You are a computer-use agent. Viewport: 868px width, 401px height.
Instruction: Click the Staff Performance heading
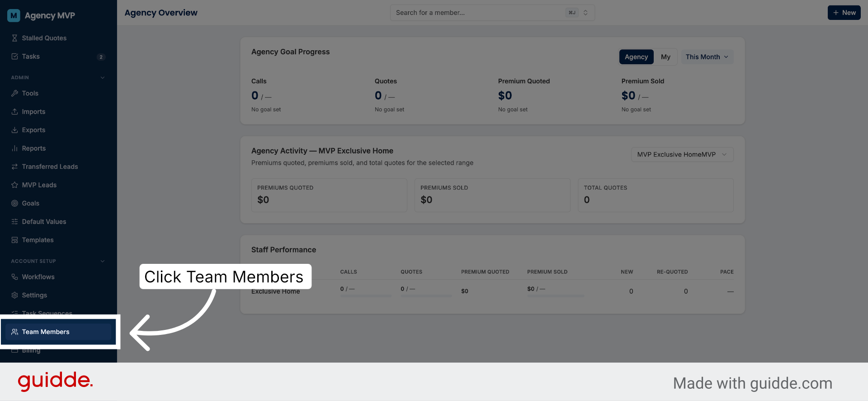(283, 250)
